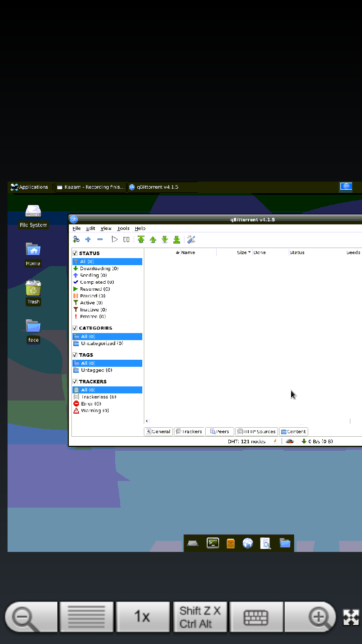
Task: Sort torrents by the Name column header
Action: pyautogui.click(x=198, y=253)
